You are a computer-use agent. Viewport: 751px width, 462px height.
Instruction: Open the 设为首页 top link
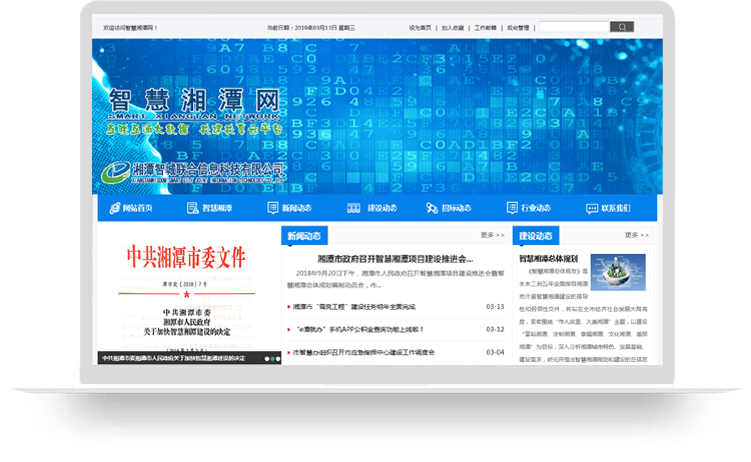[421, 28]
